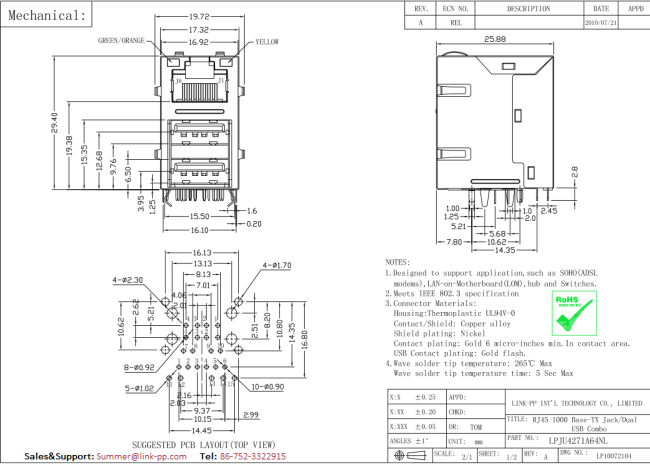
Task: Click the GREEN/ORANGE LED indicator label
Action: click(x=120, y=42)
